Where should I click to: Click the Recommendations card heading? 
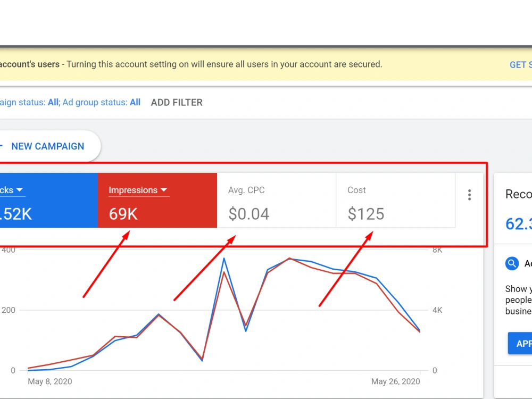click(x=518, y=194)
